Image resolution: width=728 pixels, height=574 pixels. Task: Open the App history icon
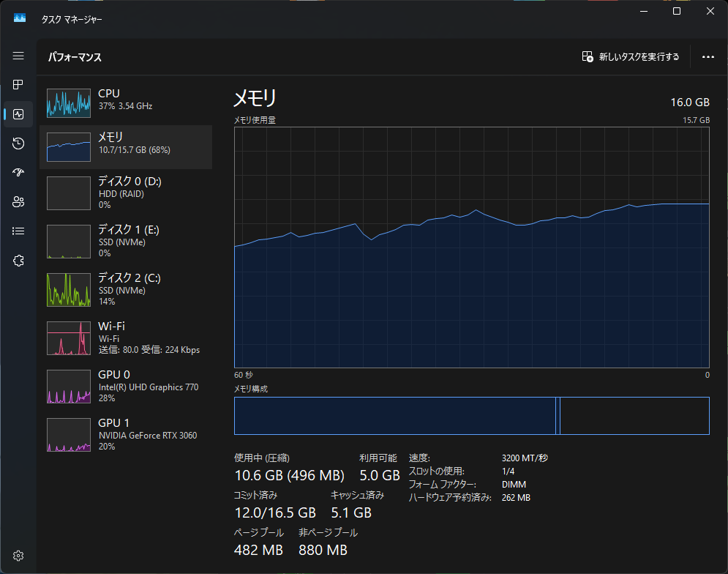[x=18, y=143]
